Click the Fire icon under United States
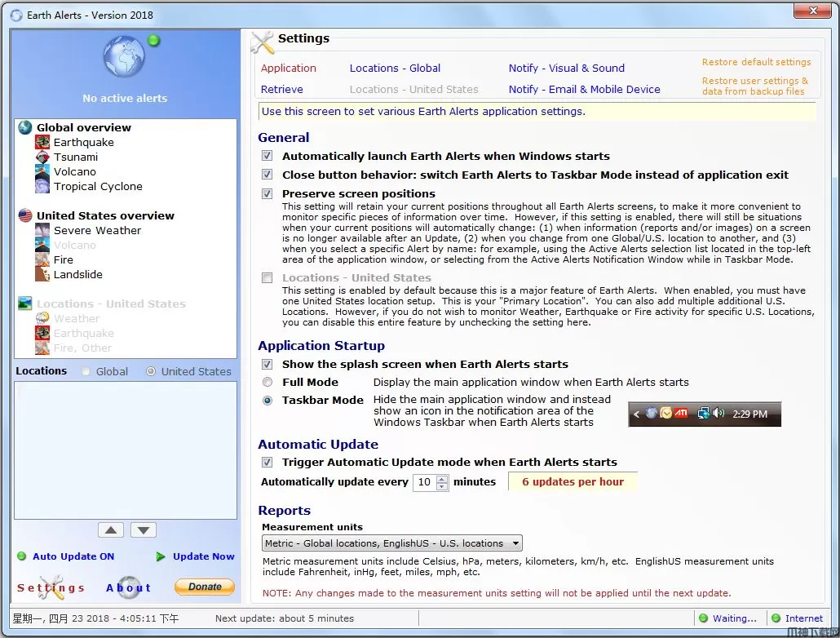 [x=42, y=259]
